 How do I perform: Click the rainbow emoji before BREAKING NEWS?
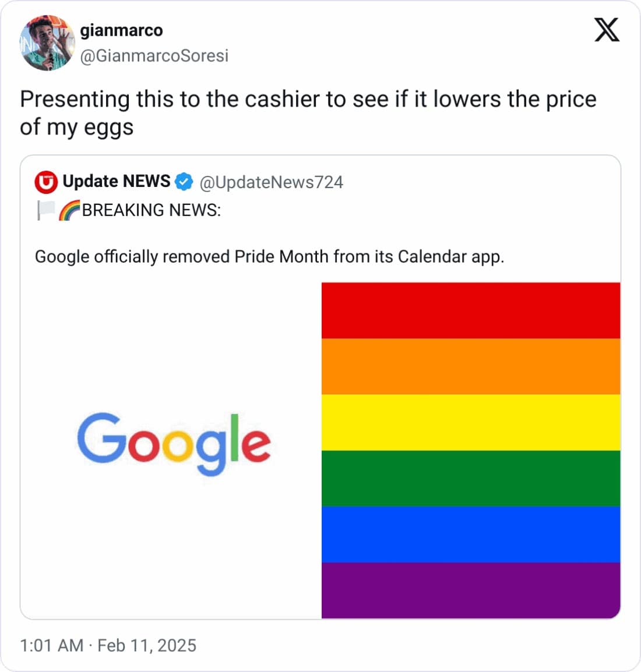coord(69,210)
